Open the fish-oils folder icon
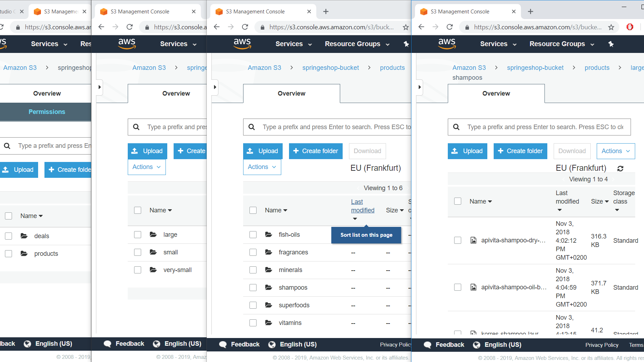 [x=269, y=234]
